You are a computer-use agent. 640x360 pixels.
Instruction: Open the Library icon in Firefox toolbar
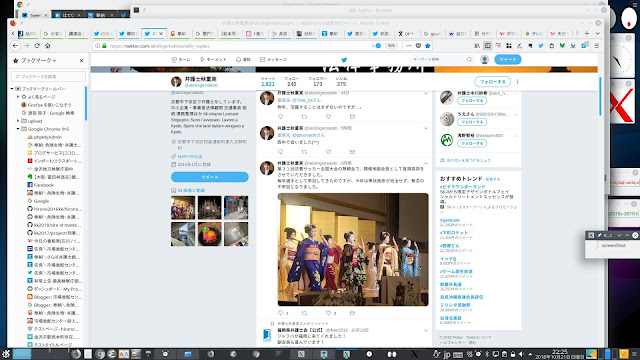(477, 46)
